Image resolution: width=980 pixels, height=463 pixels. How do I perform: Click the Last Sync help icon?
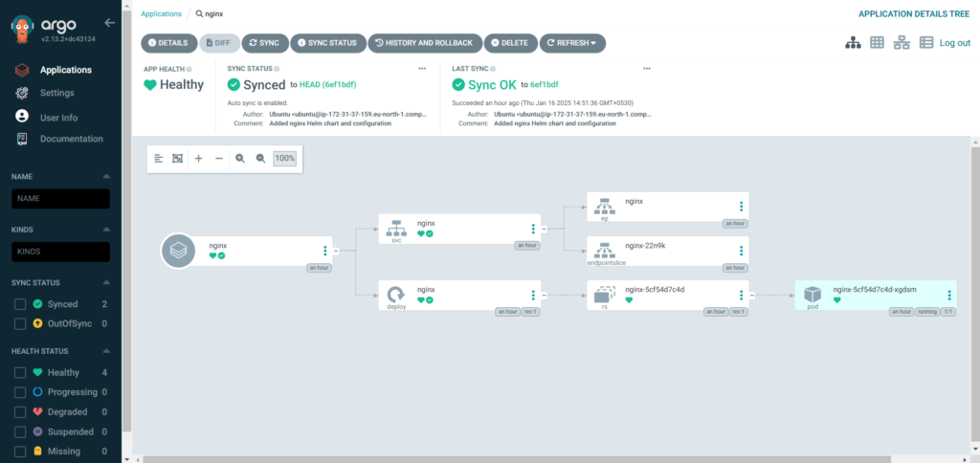point(493,70)
